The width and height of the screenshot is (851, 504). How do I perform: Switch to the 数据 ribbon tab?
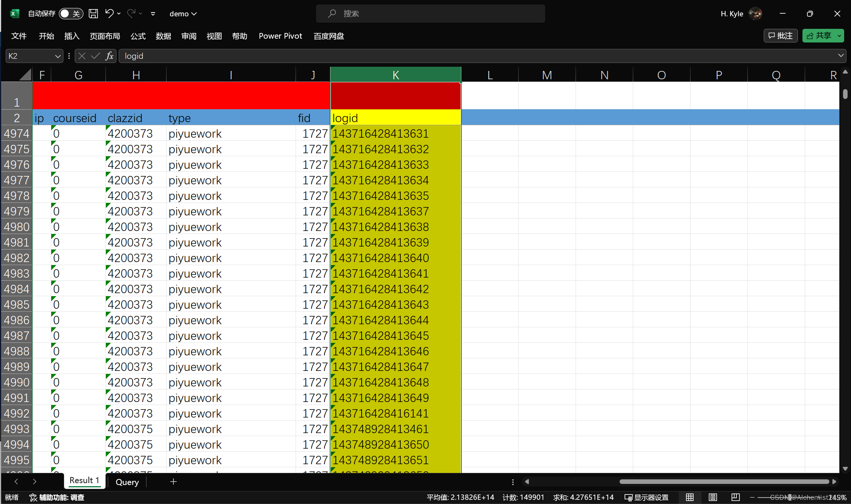[164, 36]
